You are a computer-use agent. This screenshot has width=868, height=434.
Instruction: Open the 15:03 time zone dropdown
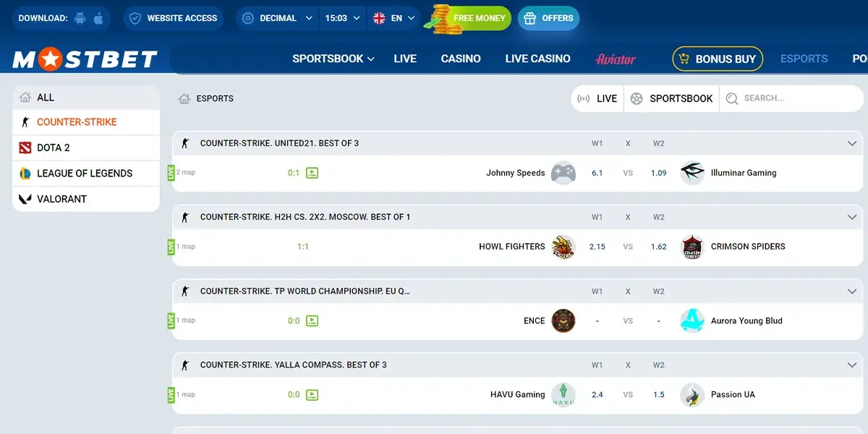tap(343, 18)
